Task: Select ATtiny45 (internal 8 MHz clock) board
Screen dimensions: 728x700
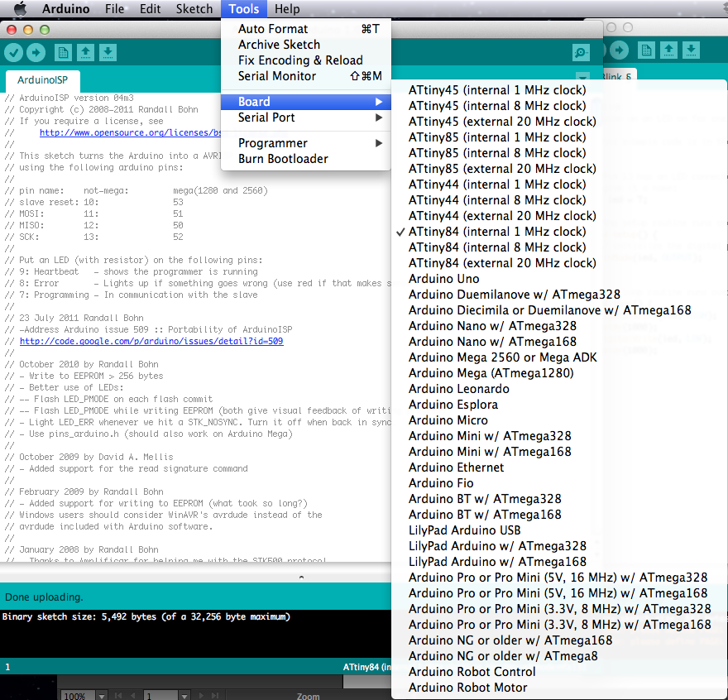Action: (559, 106)
